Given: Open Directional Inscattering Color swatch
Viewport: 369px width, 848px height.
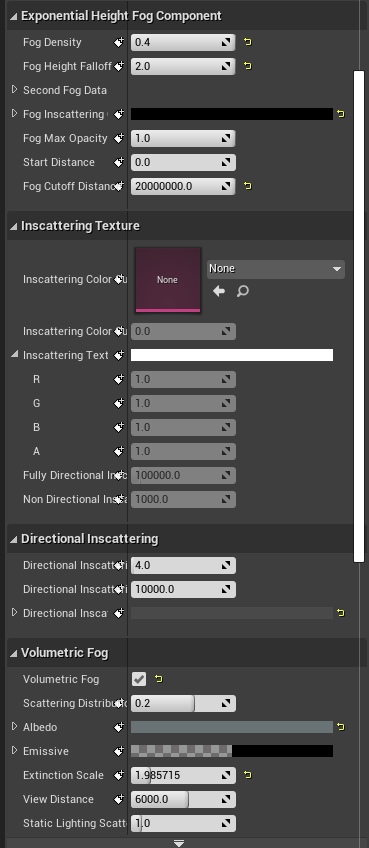Looking at the screenshot, I should 232,613.
